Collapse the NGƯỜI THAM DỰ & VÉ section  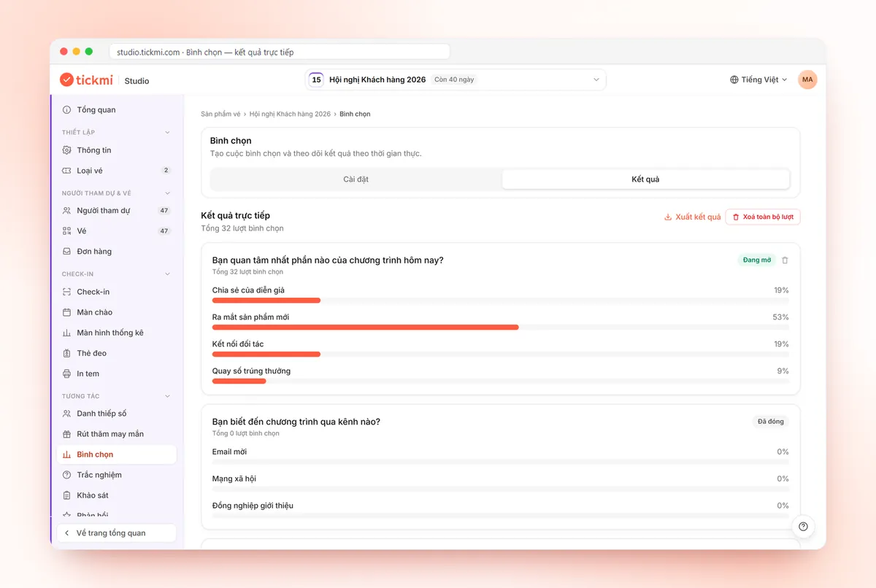tap(167, 193)
